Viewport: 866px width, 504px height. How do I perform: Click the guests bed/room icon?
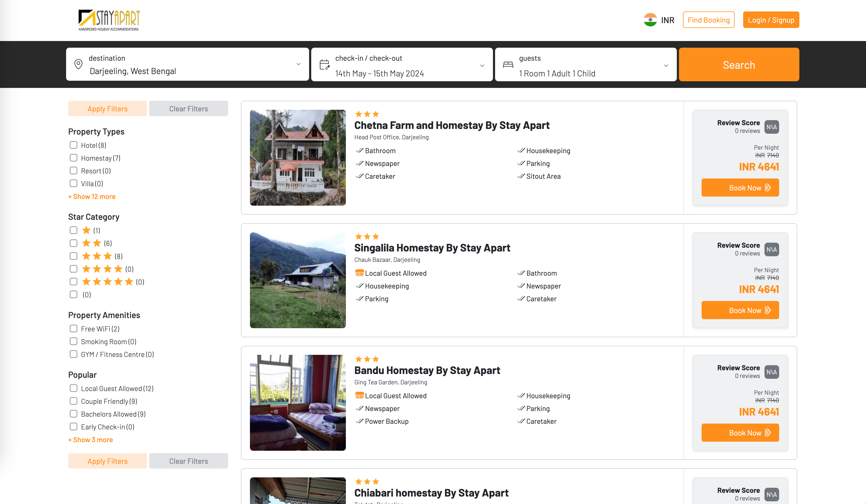508,64
